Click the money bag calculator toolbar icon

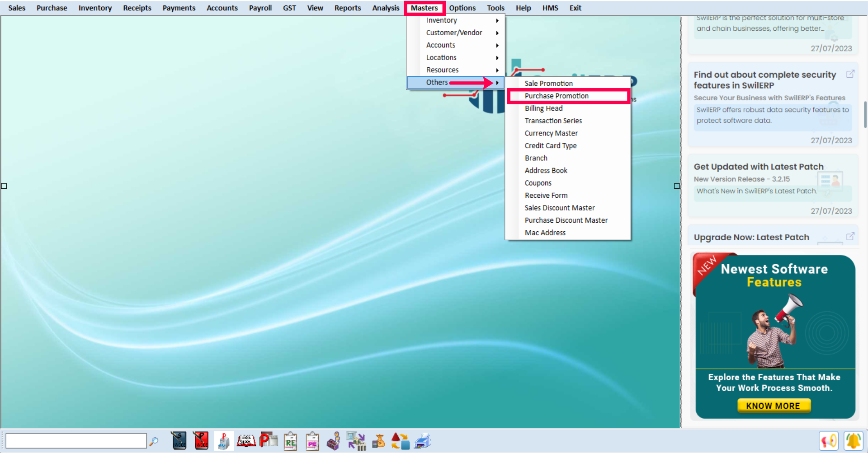coord(378,441)
